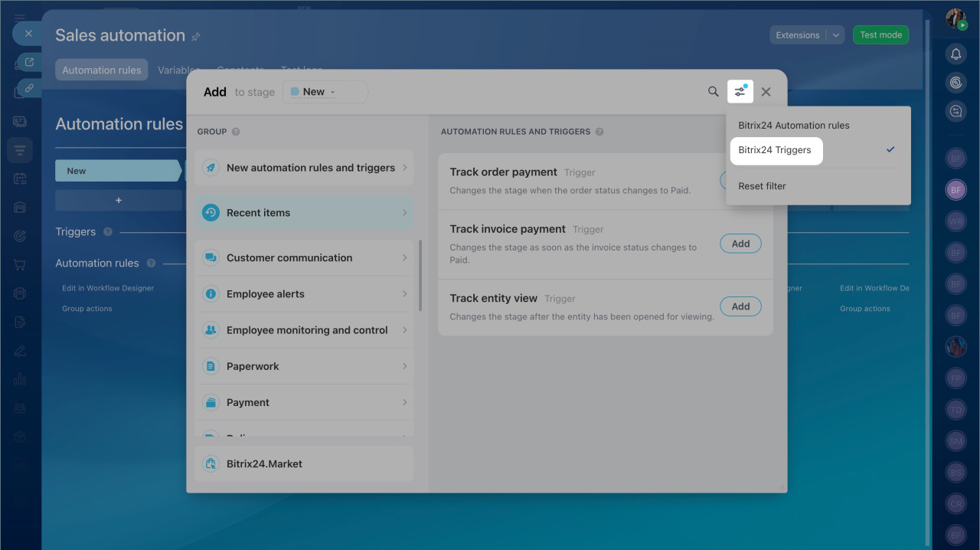Add the Track invoice payment trigger
980x550 pixels.
[x=740, y=244]
